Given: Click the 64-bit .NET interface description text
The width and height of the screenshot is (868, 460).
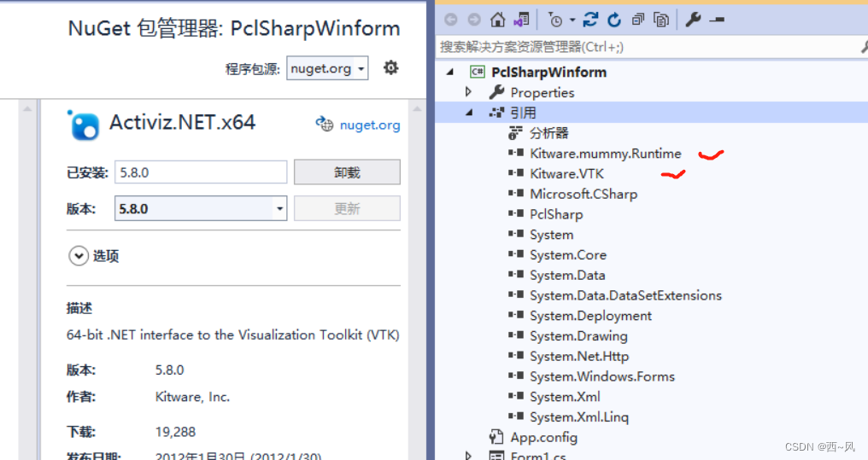Looking at the screenshot, I should [233, 335].
